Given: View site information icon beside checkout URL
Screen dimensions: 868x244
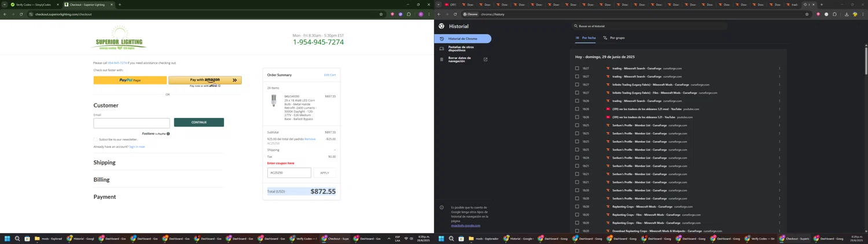Looking at the screenshot, I should (31, 14).
